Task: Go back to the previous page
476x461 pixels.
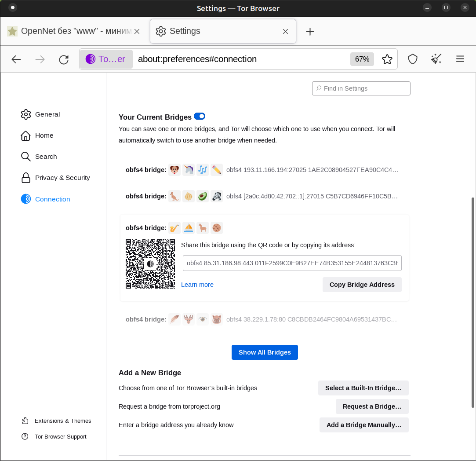Action: coord(16,59)
